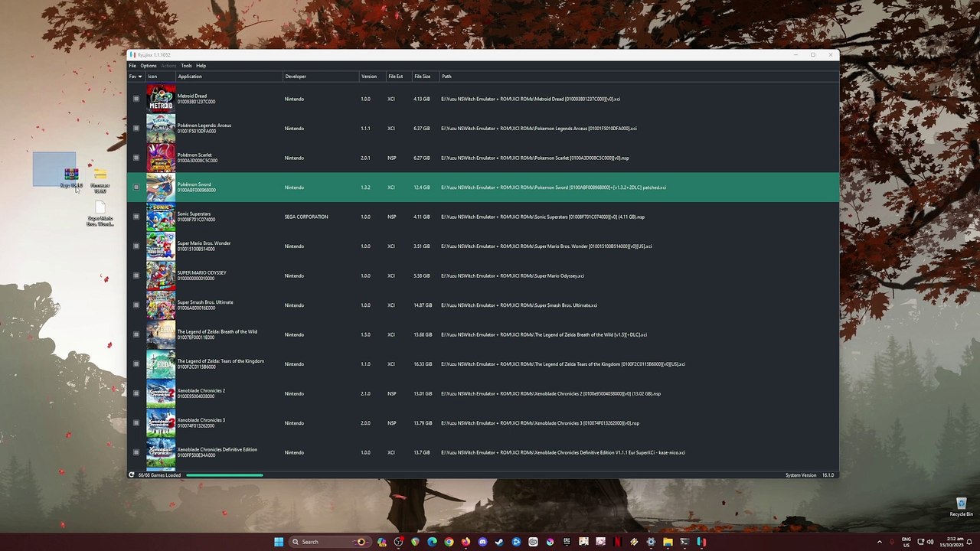Viewport: 980px width, 551px height.
Task: Select the Xenoblade Chronicles 3 cover icon
Action: (x=161, y=423)
